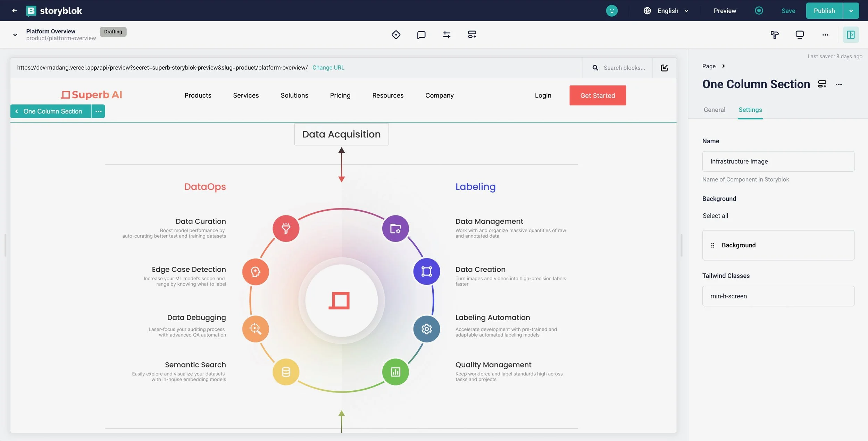This screenshot has height=441, width=868.
Task: Select the desktop viewport device icon
Action: 800,35
